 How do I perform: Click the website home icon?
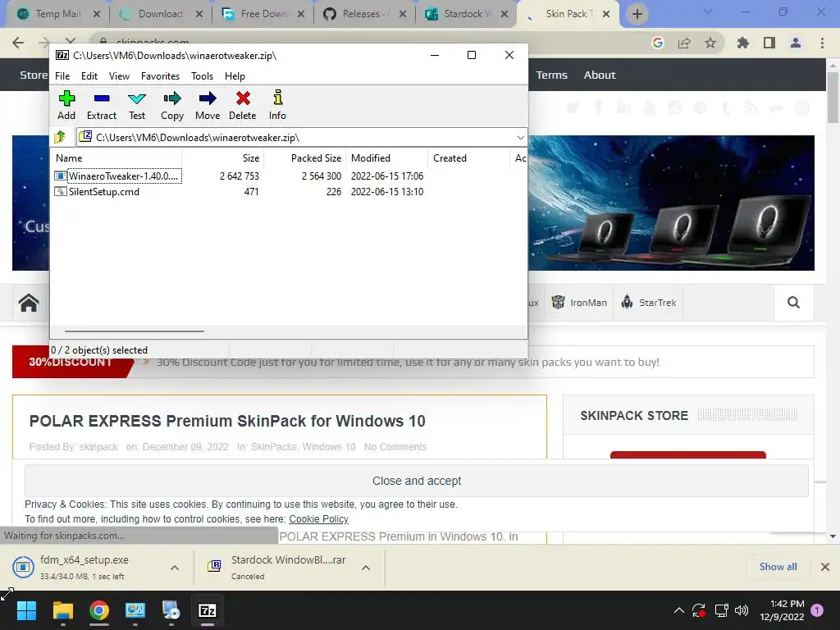[x=29, y=303]
